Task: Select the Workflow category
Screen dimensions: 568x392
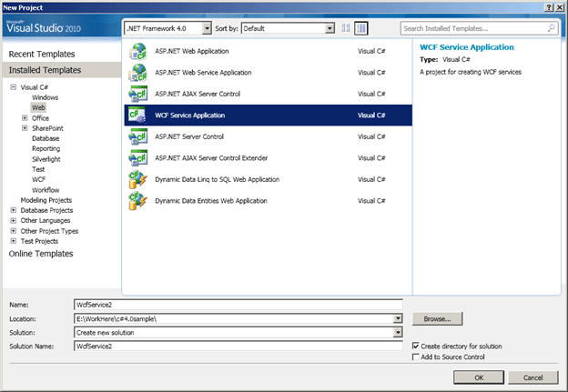Action: click(46, 190)
